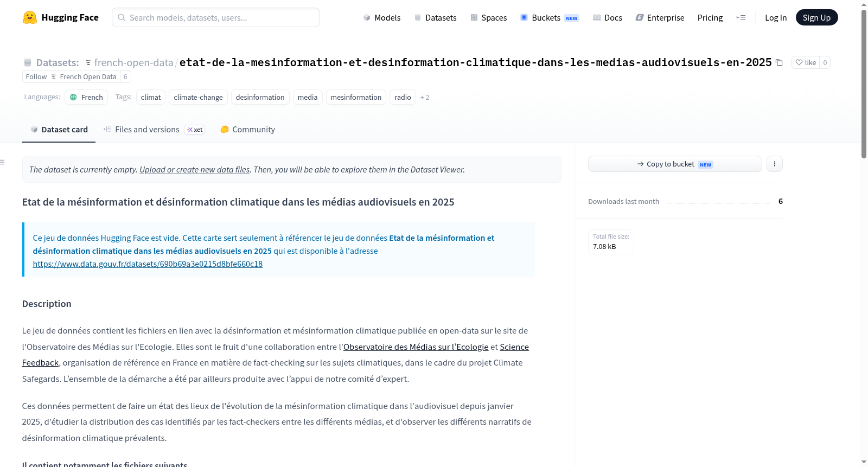Open Buckets in the top navigation
Screen dimensions: 868x467
550,17
